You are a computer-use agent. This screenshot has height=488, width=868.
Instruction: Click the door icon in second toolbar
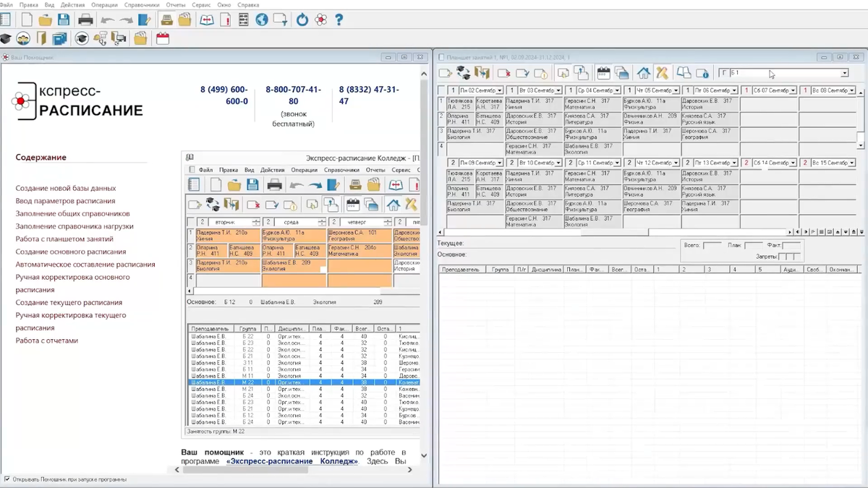tap(42, 38)
